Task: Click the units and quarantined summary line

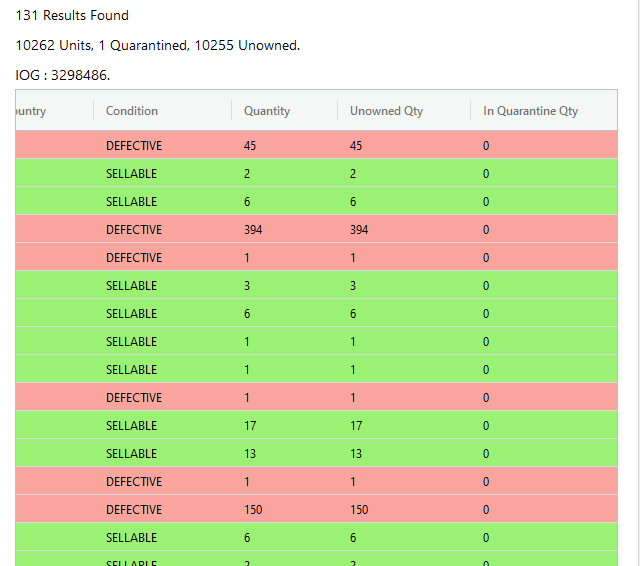Action: click(x=158, y=45)
